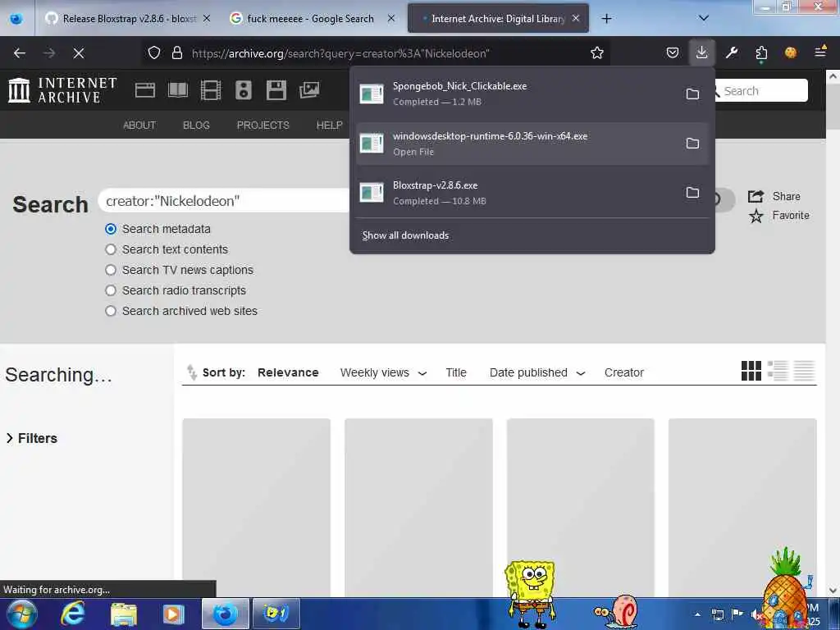Select Search archived web sites option
The height and width of the screenshot is (630, 840).
[111, 311]
